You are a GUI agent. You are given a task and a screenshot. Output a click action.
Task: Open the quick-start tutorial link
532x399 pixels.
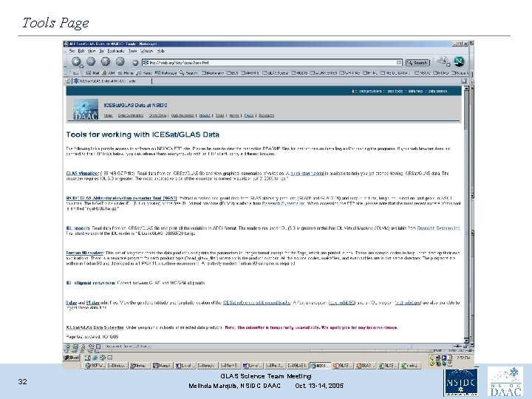(x=307, y=174)
